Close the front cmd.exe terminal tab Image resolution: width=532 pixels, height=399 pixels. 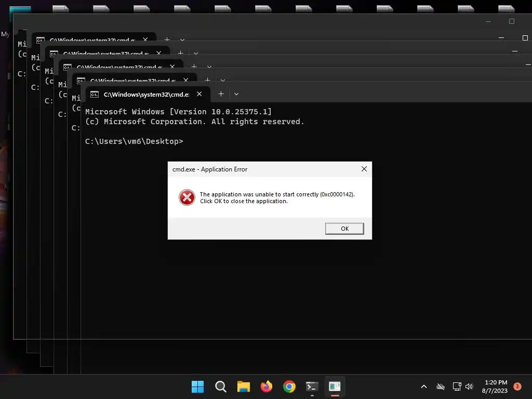[x=199, y=94]
